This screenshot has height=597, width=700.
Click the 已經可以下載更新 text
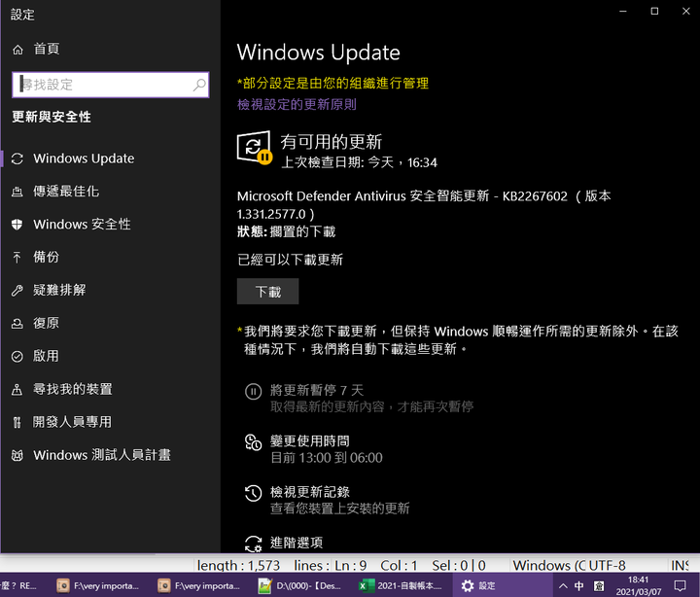point(290,260)
